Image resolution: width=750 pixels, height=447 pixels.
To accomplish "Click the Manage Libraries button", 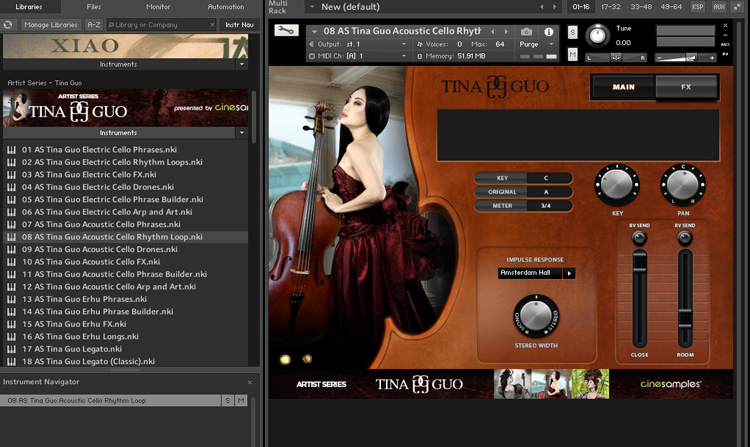I will (x=51, y=24).
